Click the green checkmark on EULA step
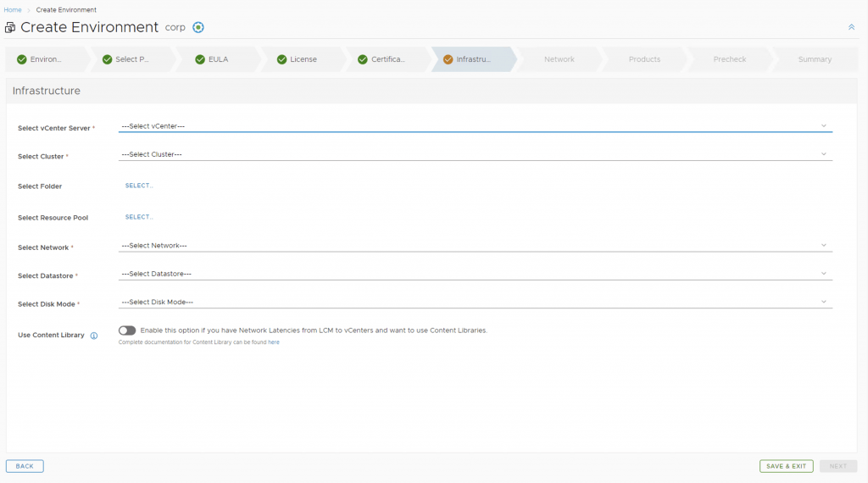 (x=201, y=59)
